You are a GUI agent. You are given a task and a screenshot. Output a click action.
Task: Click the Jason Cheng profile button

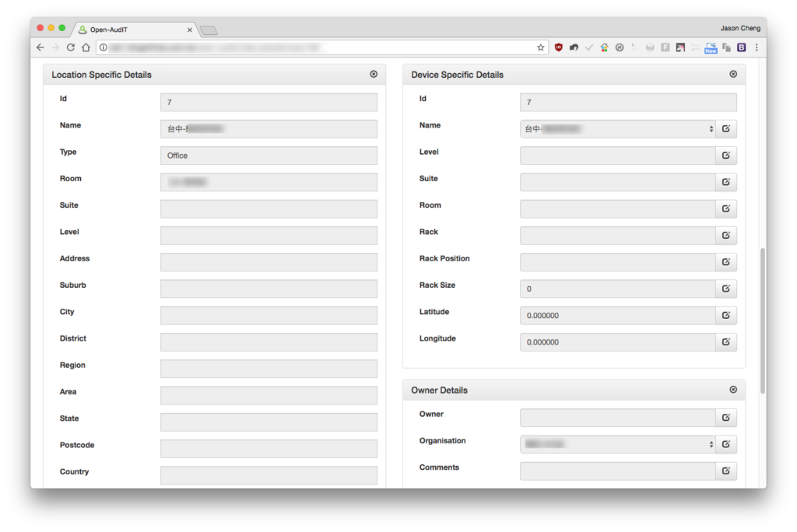(x=740, y=28)
